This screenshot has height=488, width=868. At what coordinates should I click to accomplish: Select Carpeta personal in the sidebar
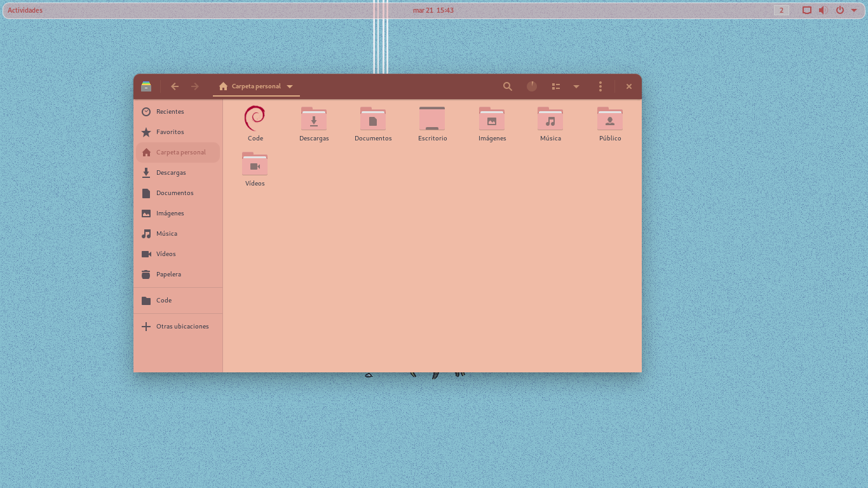coord(178,152)
